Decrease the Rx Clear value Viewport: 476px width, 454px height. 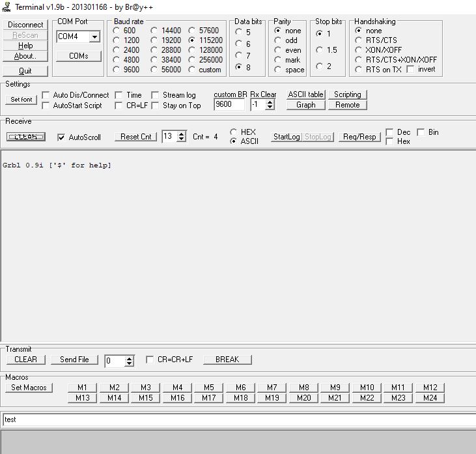pos(270,107)
